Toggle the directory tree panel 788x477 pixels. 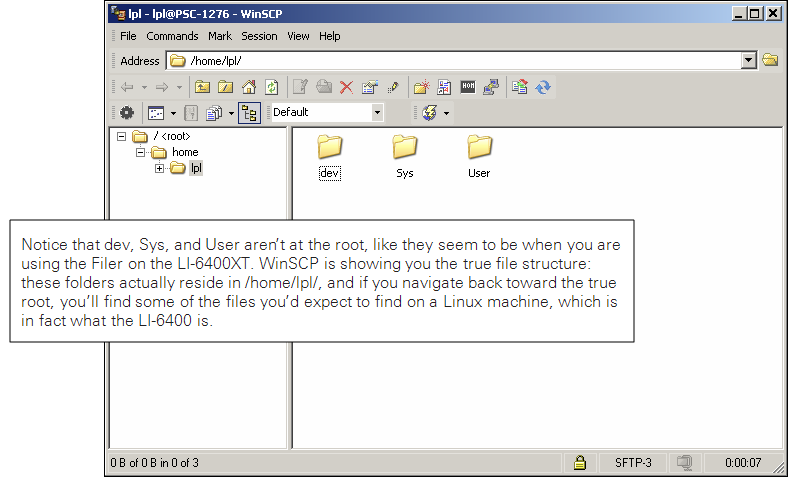pos(249,113)
